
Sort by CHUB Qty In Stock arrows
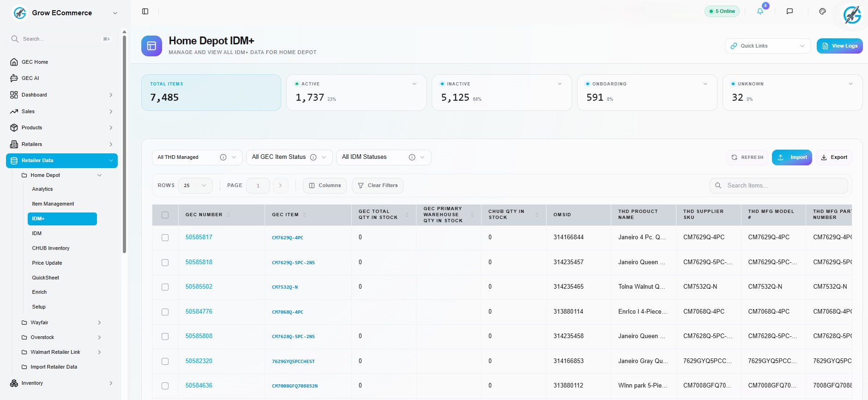pos(537,215)
